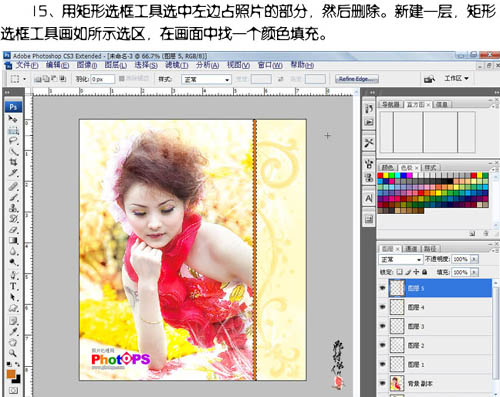Click the Refine Edge button
This screenshot has width=500, height=397.
tap(357, 79)
